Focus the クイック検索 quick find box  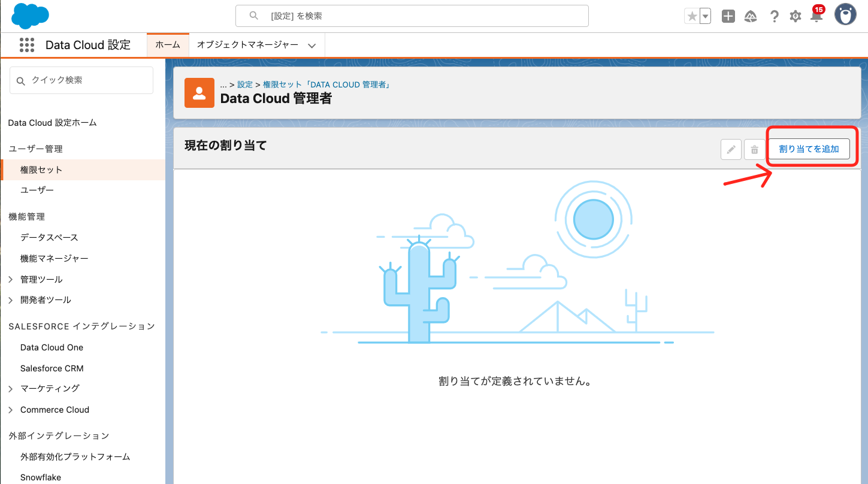pos(81,80)
